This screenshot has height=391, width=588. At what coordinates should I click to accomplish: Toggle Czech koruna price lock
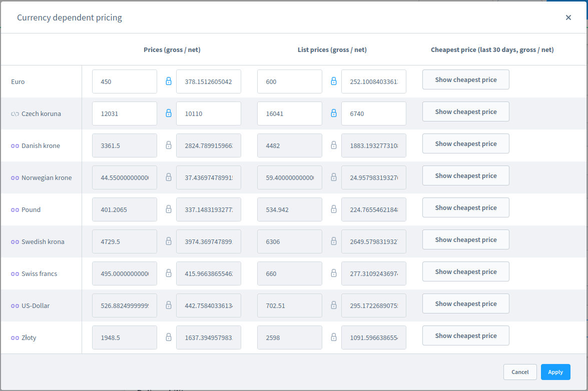click(169, 113)
